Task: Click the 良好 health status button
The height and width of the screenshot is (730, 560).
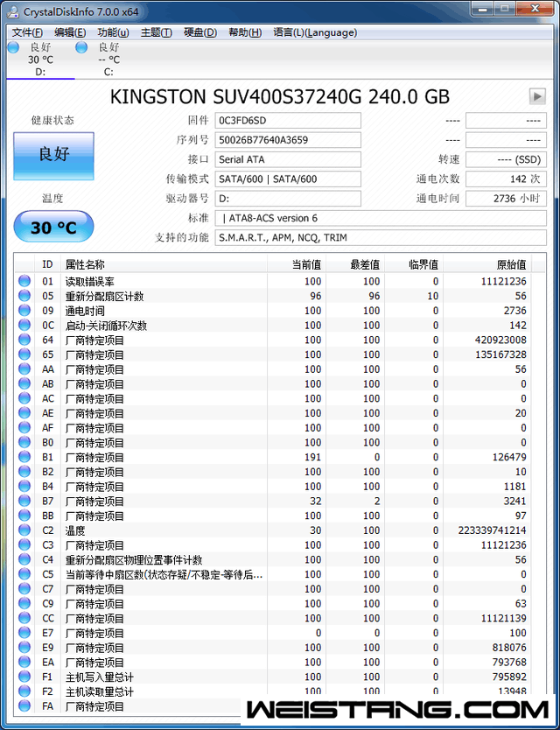Action: 53,156
